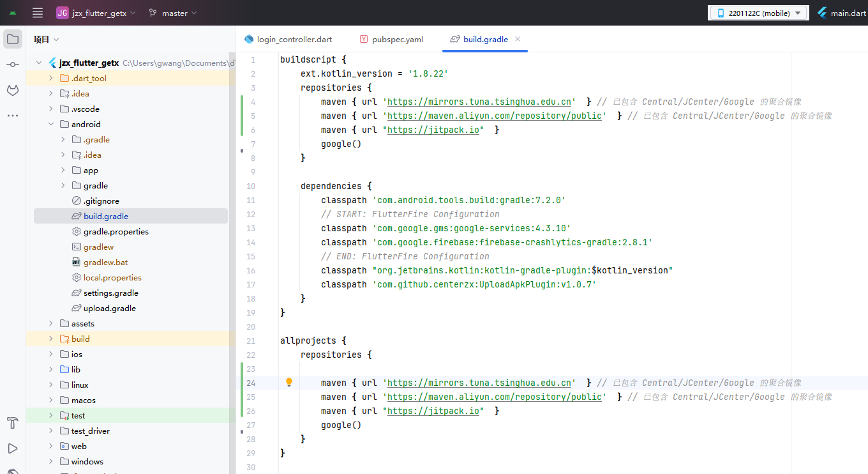Expand the test folder

(x=51, y=415)
